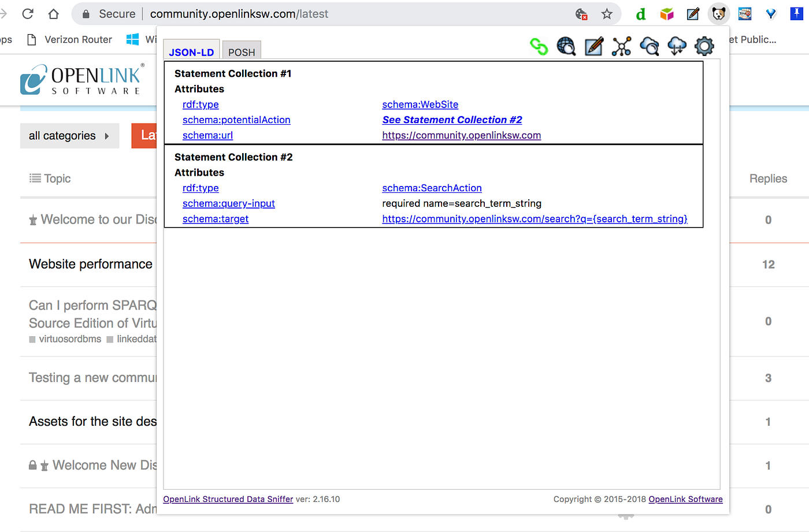Open OpenLink Structured Data Sniffer footer link

[228, 499]
